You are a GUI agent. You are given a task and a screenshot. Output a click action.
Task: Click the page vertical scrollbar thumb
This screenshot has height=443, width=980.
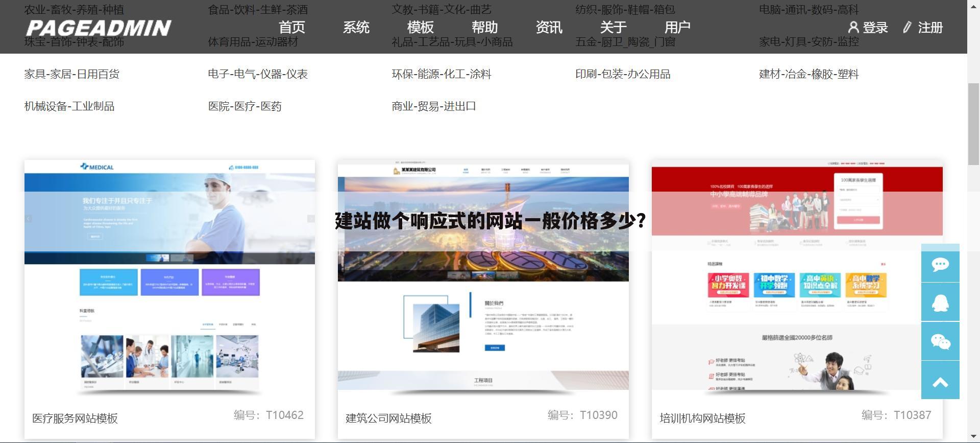pyautogui.click(x=974, y=124)
